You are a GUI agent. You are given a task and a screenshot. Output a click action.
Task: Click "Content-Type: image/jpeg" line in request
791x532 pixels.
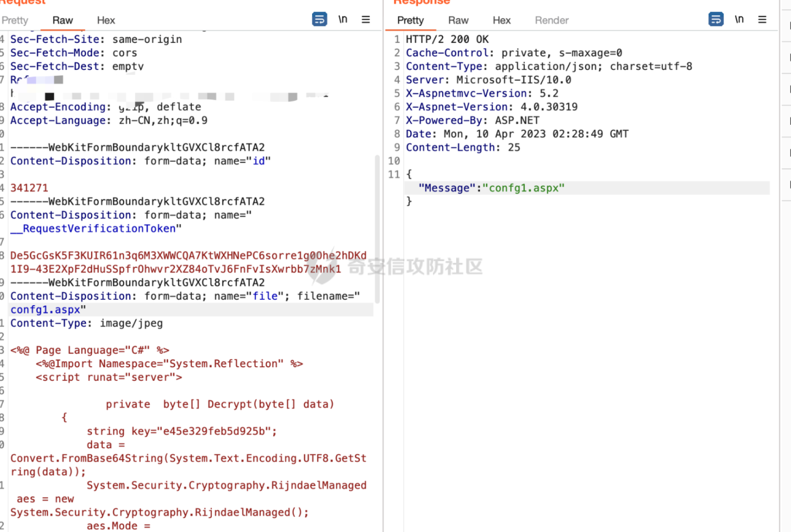(87, 323)
